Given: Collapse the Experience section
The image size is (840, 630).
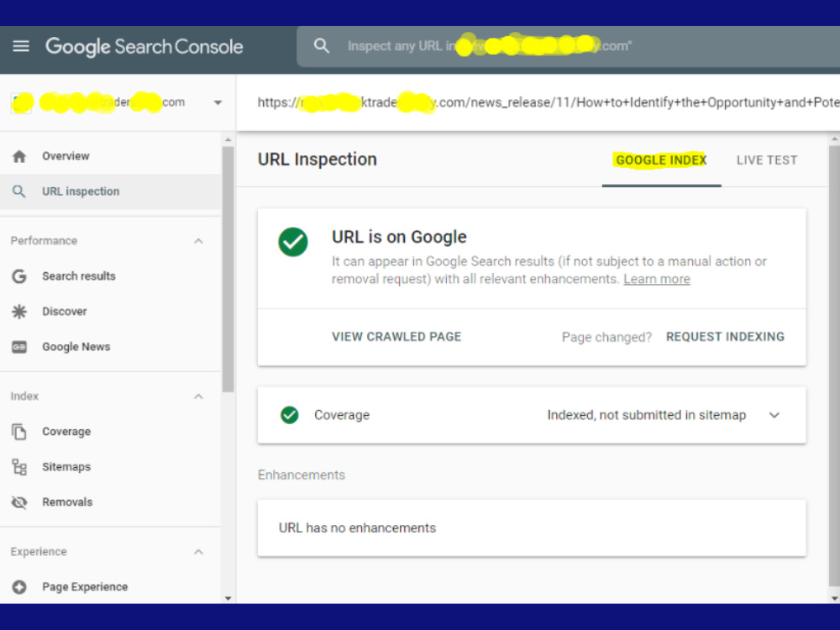Looking at the screenshot, I should [198, 552].
